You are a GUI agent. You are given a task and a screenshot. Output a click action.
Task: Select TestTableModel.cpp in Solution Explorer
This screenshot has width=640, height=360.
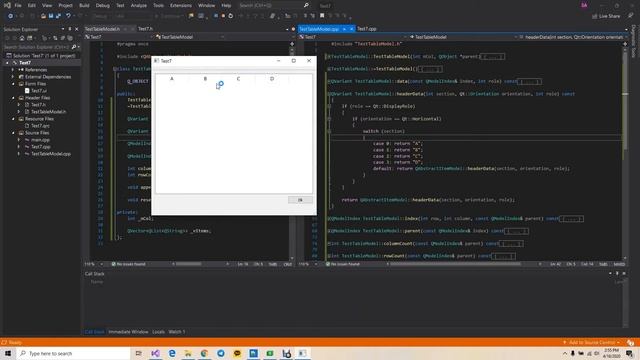coord(51,154)
